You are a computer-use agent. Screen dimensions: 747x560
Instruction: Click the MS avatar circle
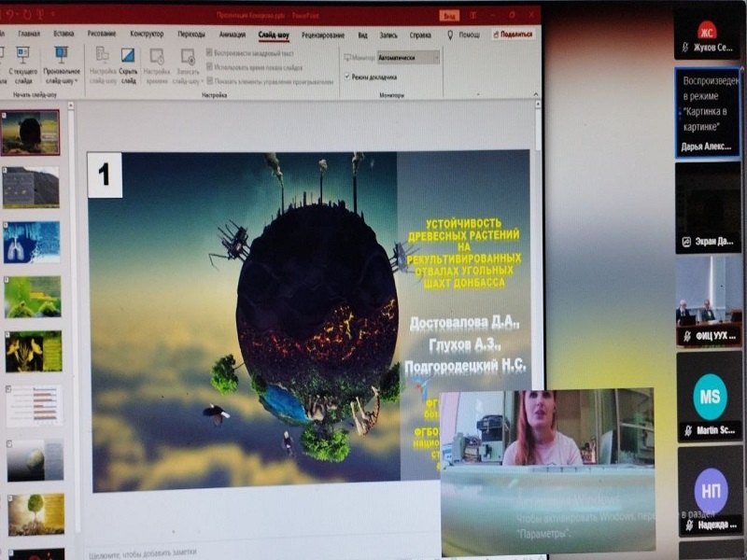click(x=710, y=397)
